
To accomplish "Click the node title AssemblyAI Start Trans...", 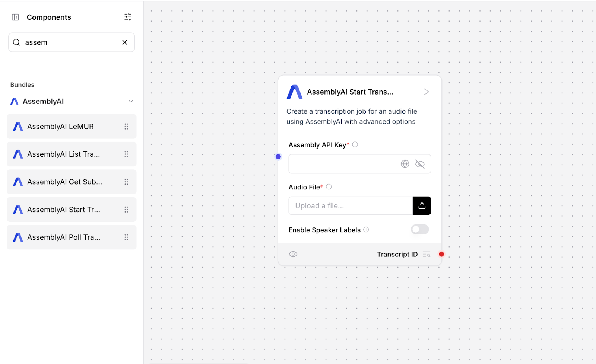I will point(350,92).
